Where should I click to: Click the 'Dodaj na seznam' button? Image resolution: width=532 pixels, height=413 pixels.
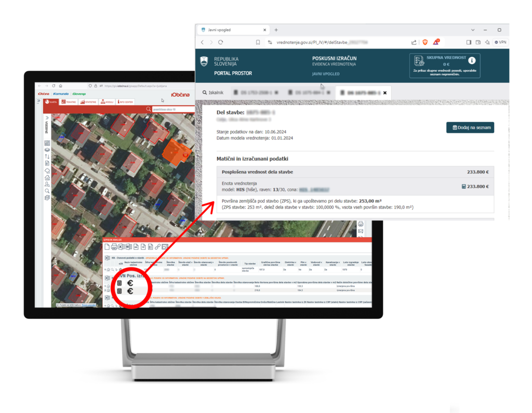click(470, 127)
